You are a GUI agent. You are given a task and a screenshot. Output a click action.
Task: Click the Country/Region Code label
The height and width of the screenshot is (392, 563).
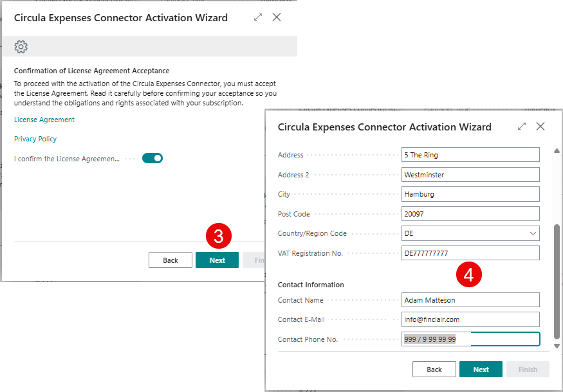312,233
